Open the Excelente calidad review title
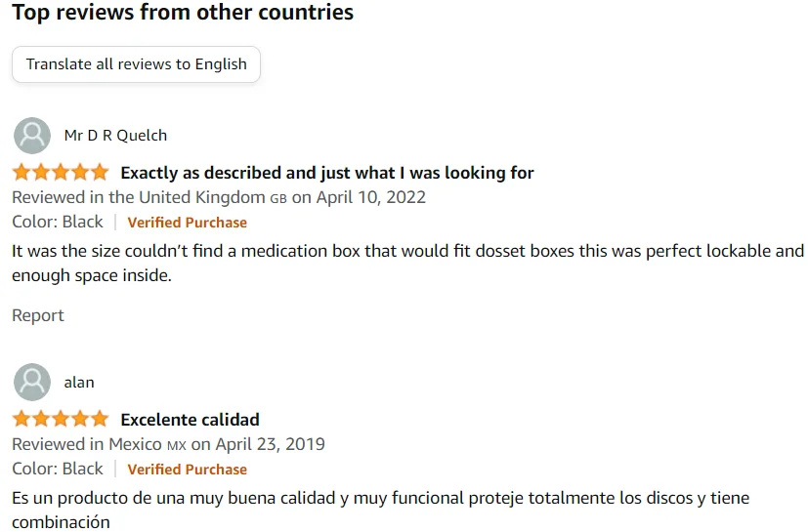 coord(190,420)
